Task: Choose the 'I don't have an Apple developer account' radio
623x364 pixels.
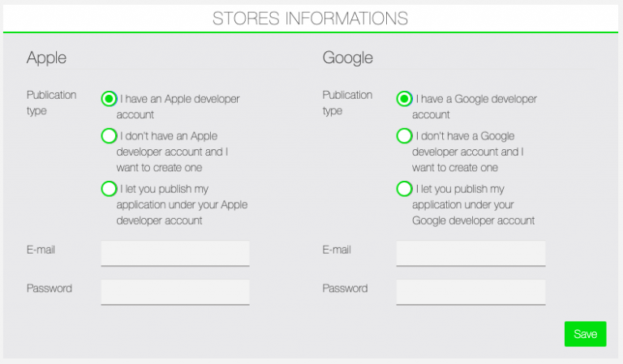Action: [x=109, y=136]
